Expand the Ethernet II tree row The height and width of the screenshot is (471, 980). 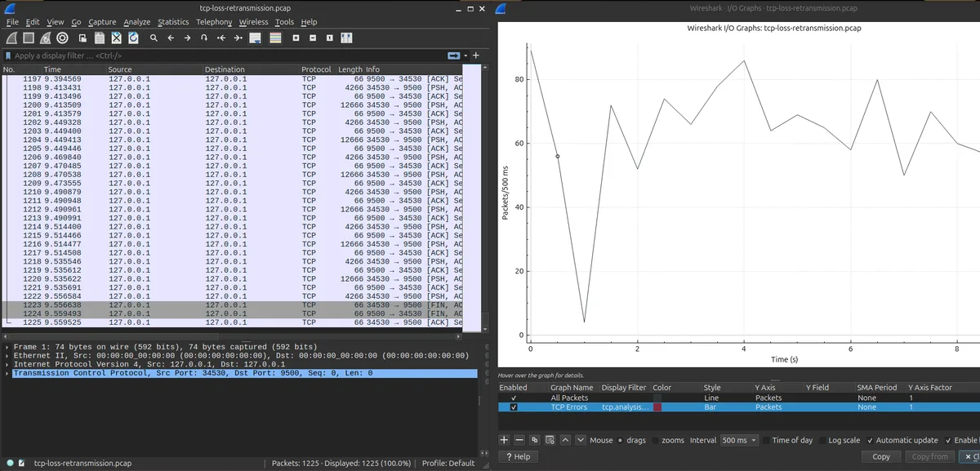coord(7,356)
